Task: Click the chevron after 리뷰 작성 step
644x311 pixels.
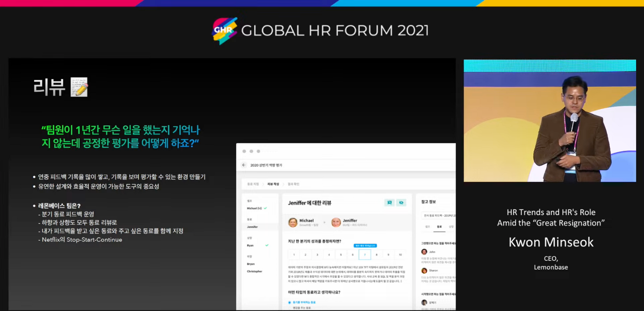Action: (283, 184)
